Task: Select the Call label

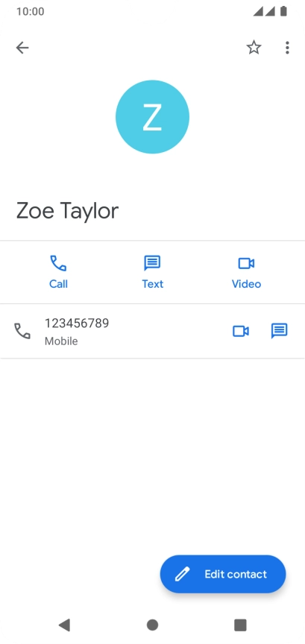Action: pyautogui.click(x=58, y=284)
